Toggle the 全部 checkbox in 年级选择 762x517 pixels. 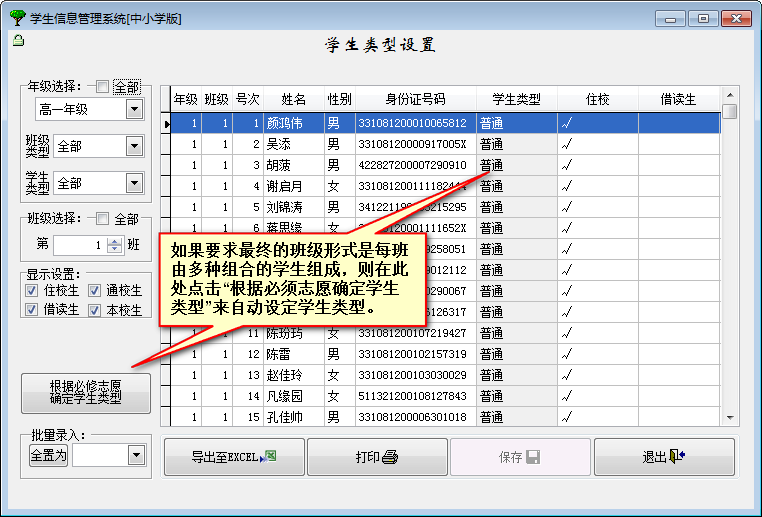(x=103, y=87)
